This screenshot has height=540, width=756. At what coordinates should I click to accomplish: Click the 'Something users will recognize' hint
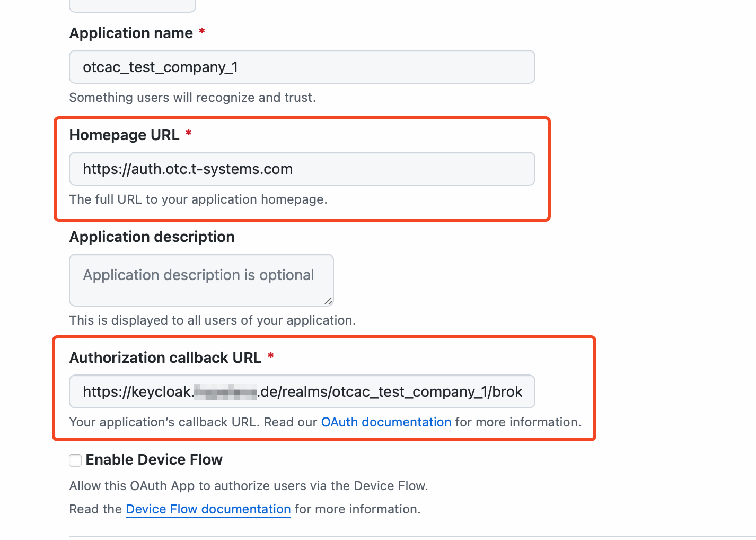[192, 98]
